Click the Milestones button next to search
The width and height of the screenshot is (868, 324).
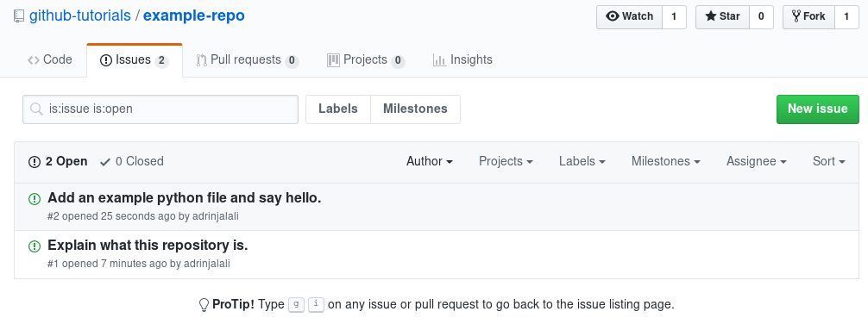[x=415, y=109]
